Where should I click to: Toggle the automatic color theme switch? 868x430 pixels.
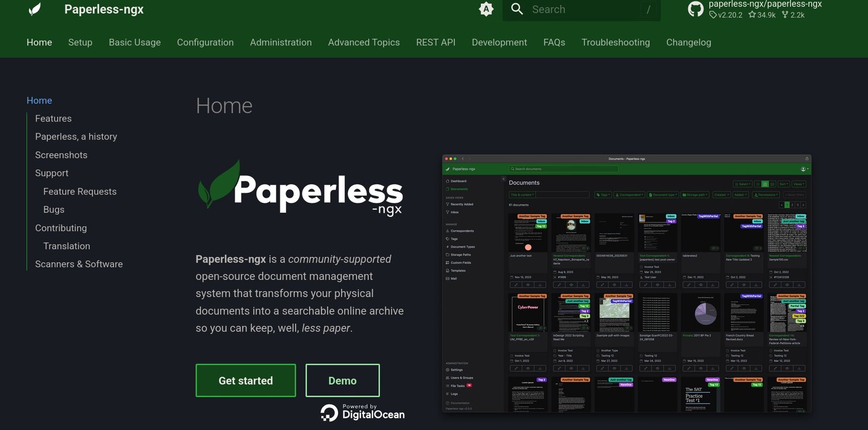click(x=486, y=9)
